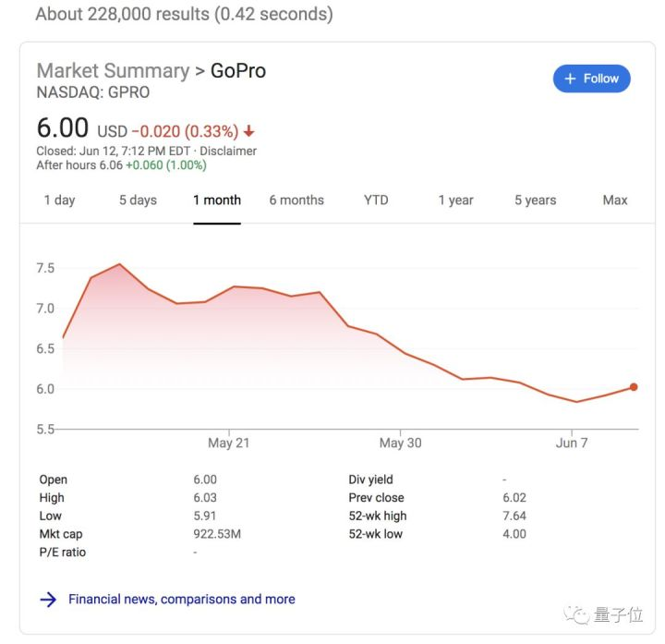Click the arrow icon beside Financial news
Screen dimensions: 665x644
48,599
